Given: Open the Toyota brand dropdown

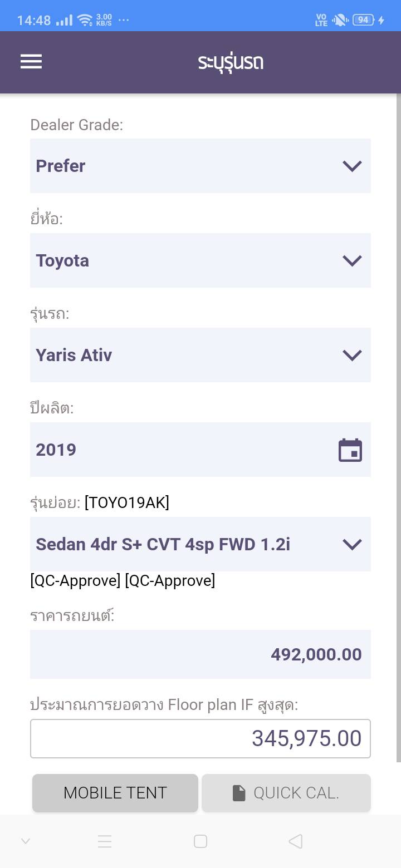Looking at the screenshot, I should pyautogui.click(x=200, y=260).
